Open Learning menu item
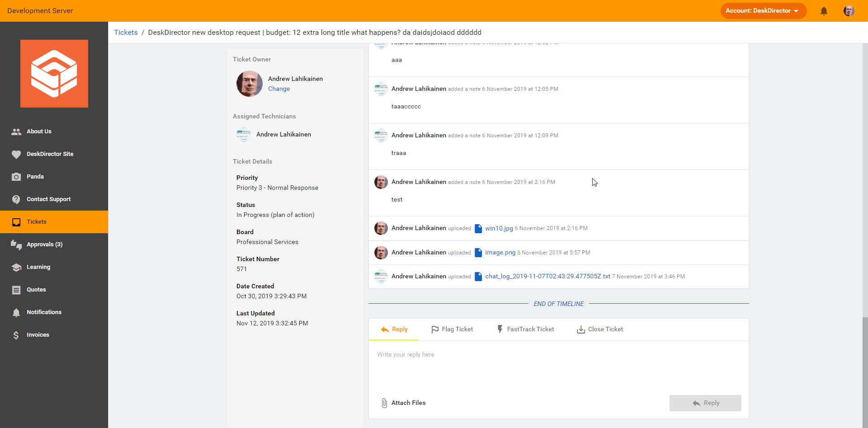The height and width of the screenshot is (428, 868). pyautogui.click(x=54, y=267)
